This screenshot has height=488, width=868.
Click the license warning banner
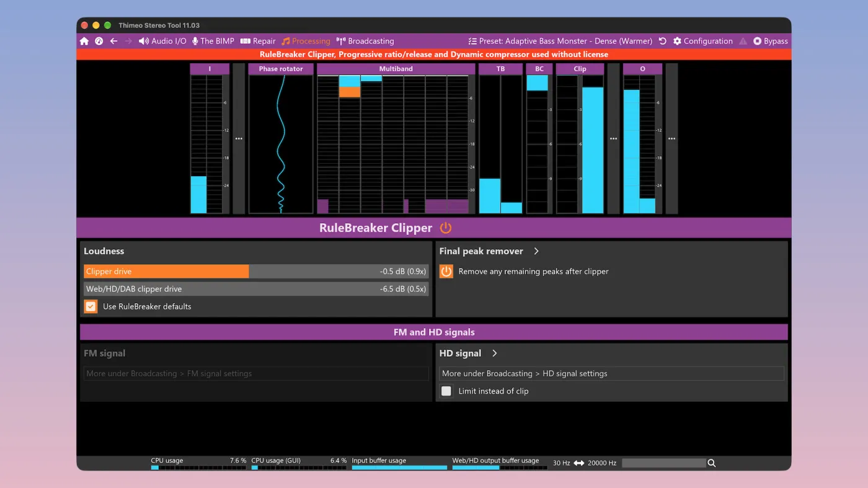(x=434, y=55)
